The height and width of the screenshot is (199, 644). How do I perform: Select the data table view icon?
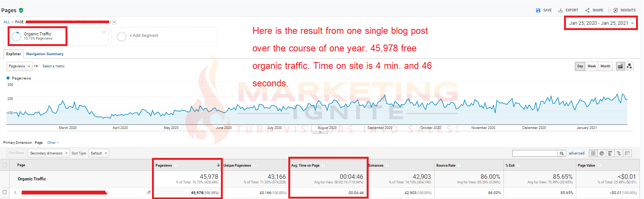[593, 153]
